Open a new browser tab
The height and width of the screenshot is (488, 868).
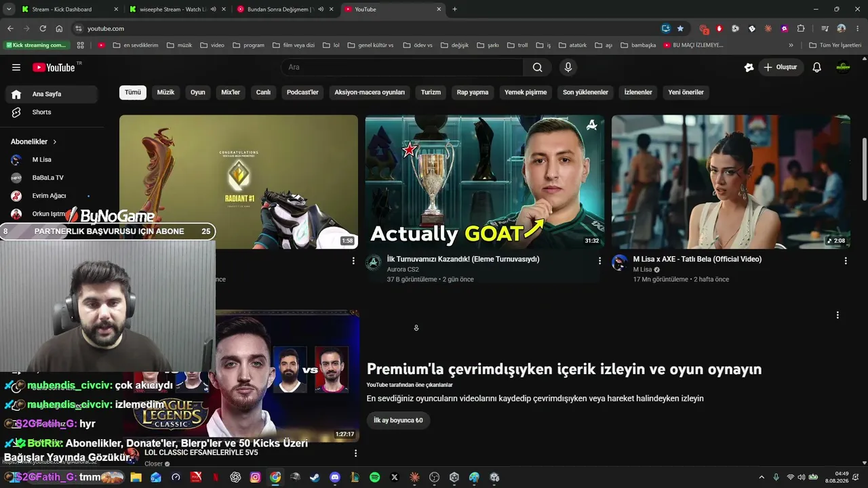(454, 9)
